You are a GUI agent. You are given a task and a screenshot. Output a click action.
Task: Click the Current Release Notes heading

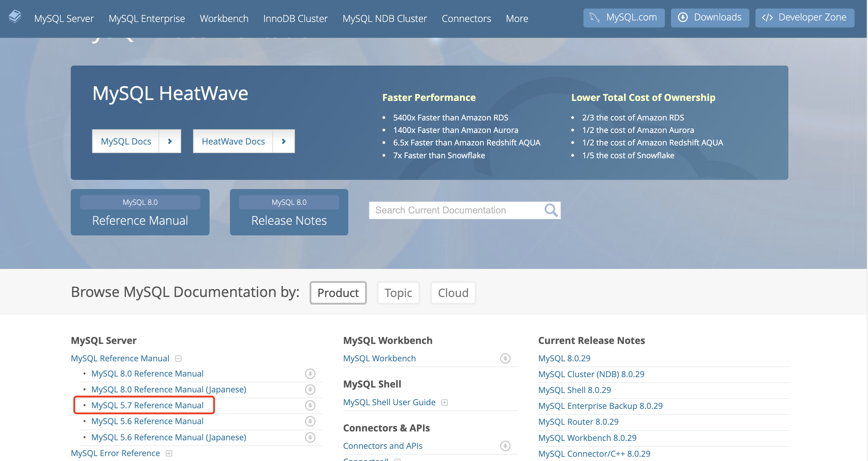(591, 341)
